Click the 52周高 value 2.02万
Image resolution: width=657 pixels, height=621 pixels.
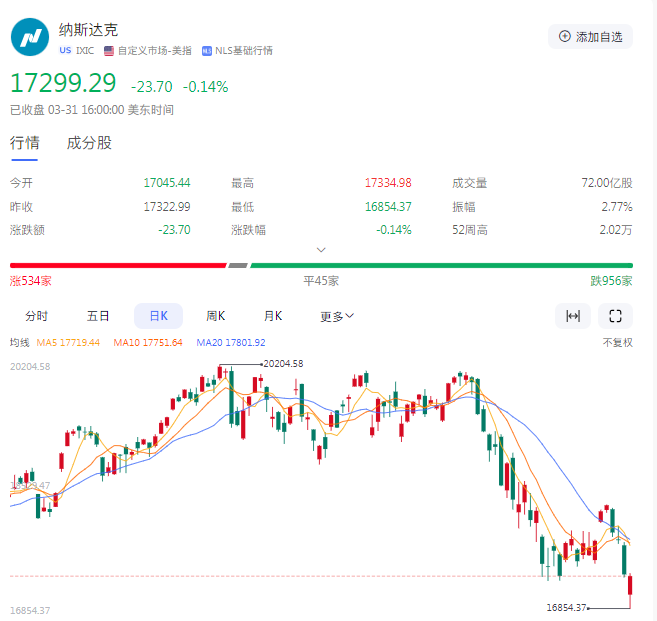click(616, 230)
